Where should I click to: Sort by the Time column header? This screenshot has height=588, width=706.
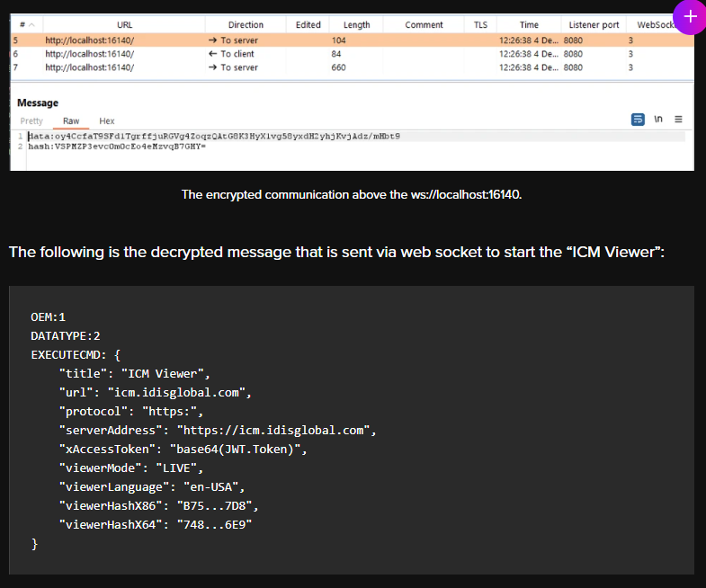click(x=529, y=25)
